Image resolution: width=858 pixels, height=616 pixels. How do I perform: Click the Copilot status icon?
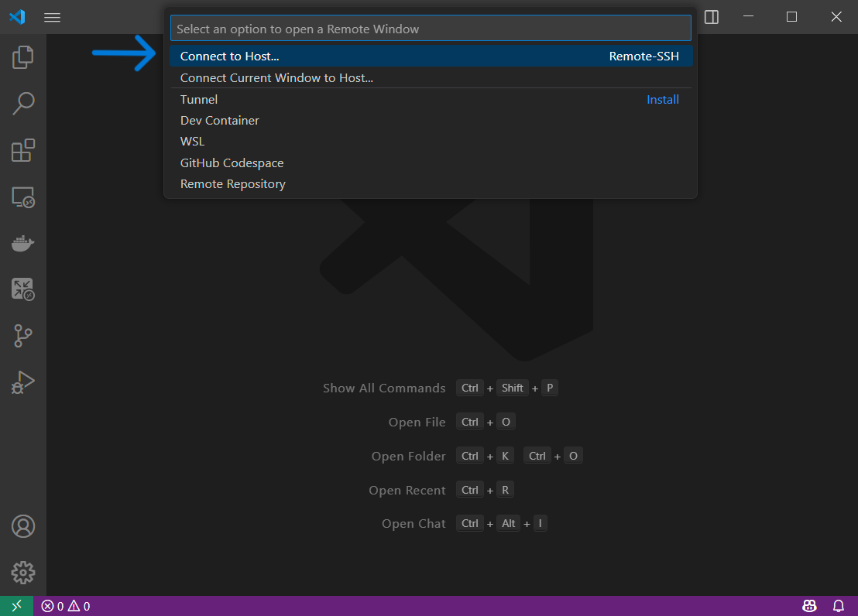pos(809,606)
